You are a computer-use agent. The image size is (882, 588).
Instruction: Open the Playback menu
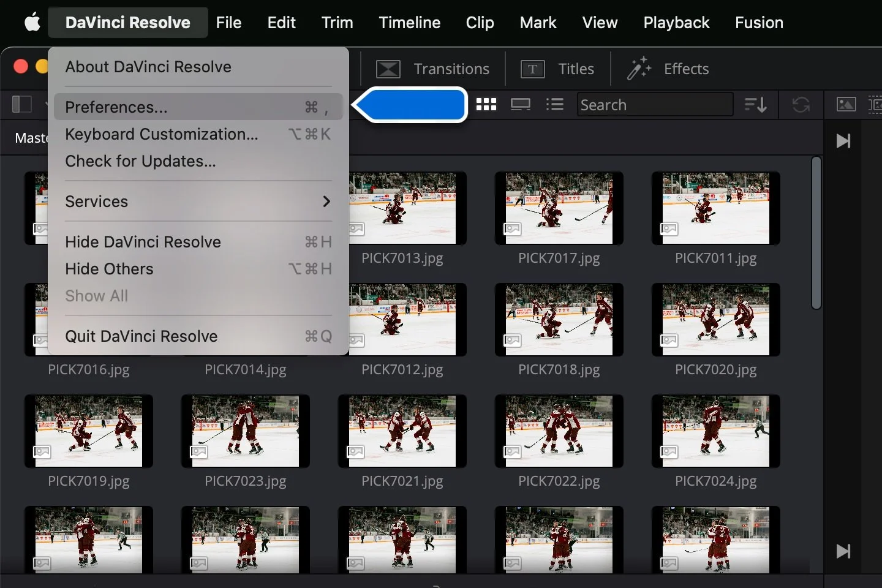point(676,23)
